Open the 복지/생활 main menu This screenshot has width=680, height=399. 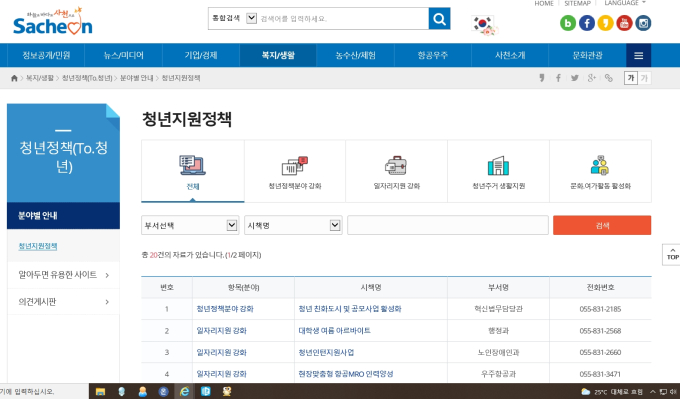click(x=278, y=56)
